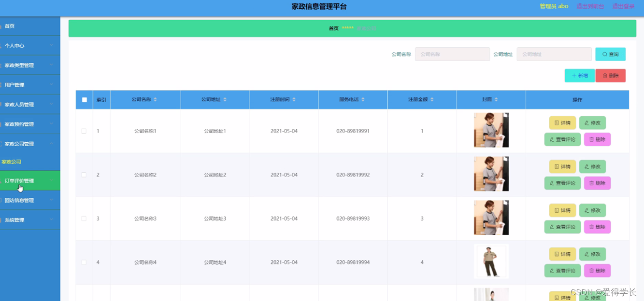Click the red batch 删除 button
Screen dimensions: 644x301
coord(610,76)
